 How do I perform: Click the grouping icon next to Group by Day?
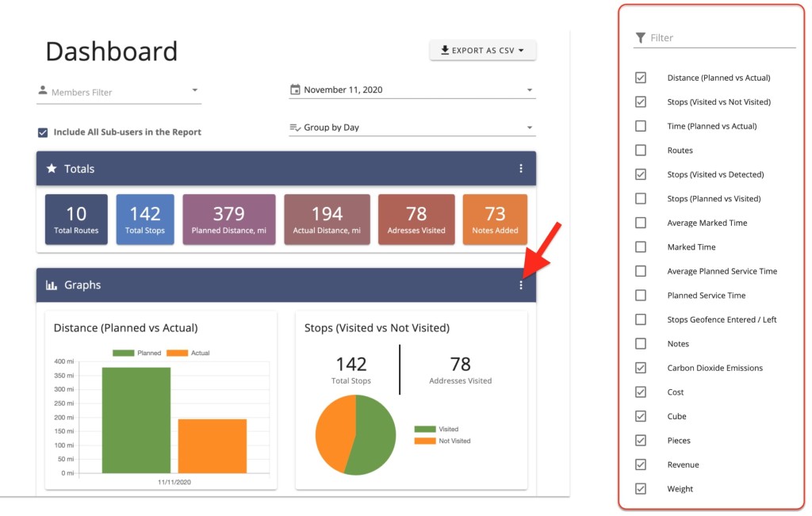297,126
